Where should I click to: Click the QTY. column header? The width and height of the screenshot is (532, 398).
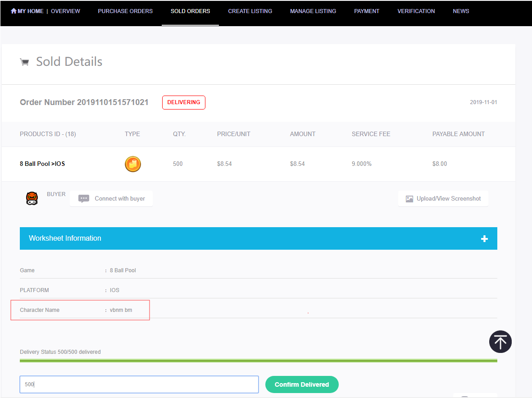coord(179,134)
